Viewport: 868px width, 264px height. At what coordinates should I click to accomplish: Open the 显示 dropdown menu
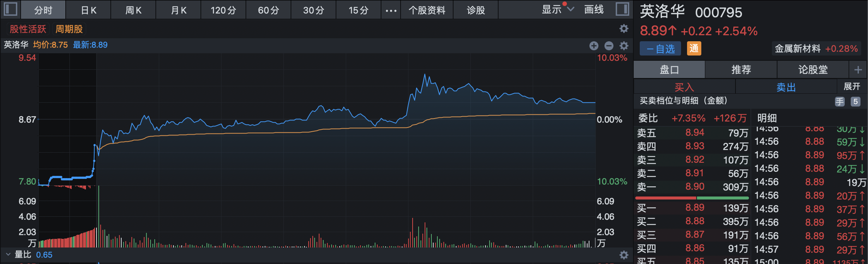coord(558,9)
